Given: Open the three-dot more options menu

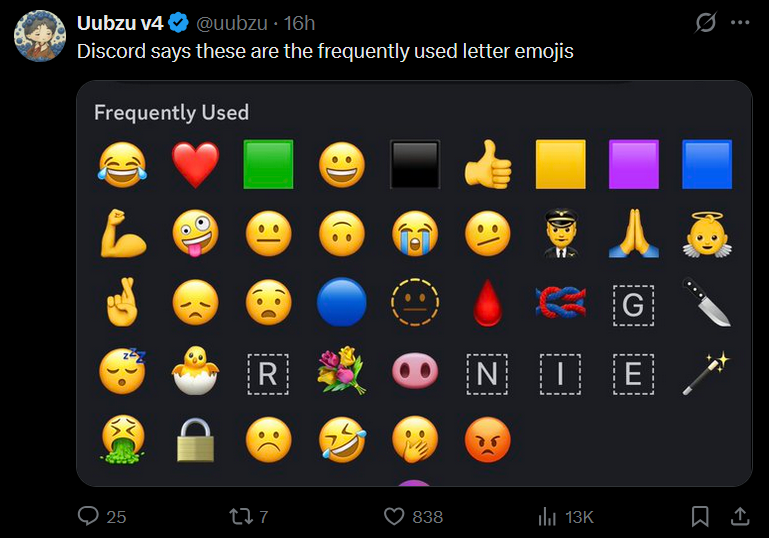Looking at the screenshot, I should point(740,23).
